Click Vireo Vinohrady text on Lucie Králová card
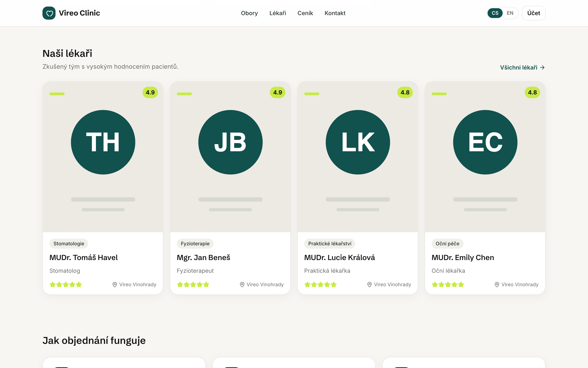The height and width of the screenshot is (368, 588). point(392,285)
